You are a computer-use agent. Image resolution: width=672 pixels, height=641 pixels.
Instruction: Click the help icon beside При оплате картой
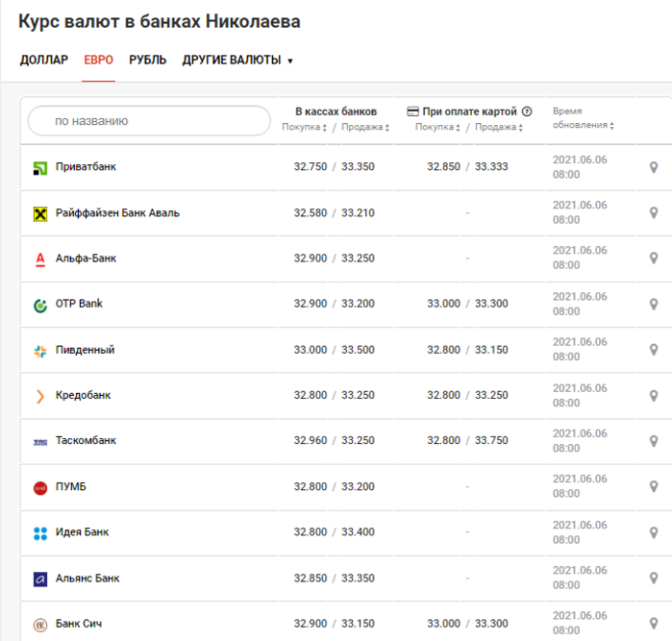527,111
